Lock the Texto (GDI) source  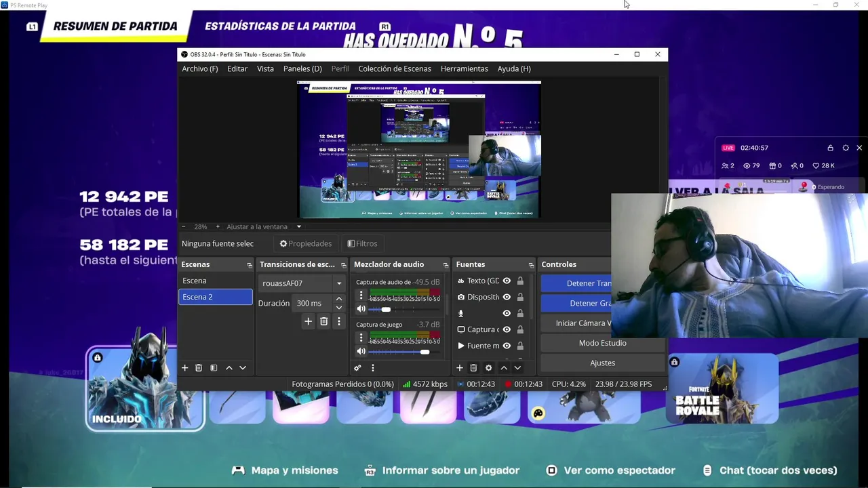[x=520, y=281]
